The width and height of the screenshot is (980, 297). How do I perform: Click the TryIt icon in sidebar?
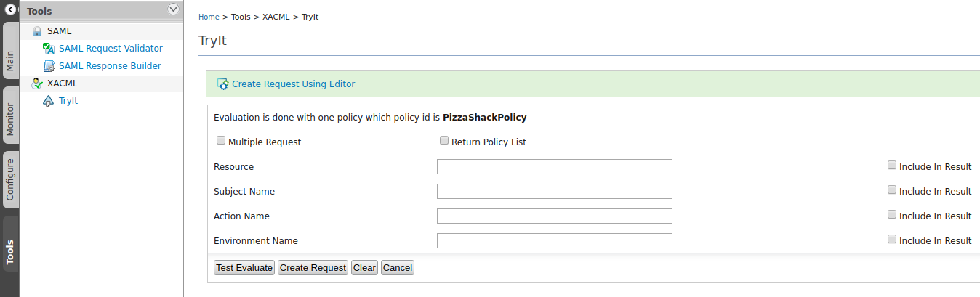coord(49,101)
